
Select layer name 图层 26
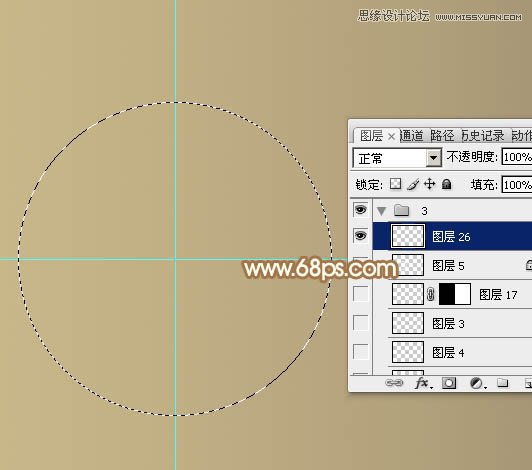pos(451,237)
